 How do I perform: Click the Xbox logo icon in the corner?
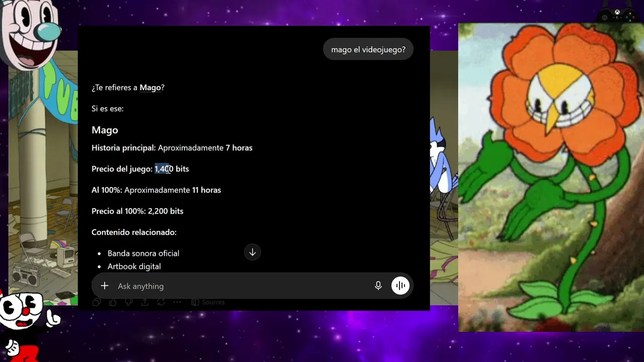[617, 13]
